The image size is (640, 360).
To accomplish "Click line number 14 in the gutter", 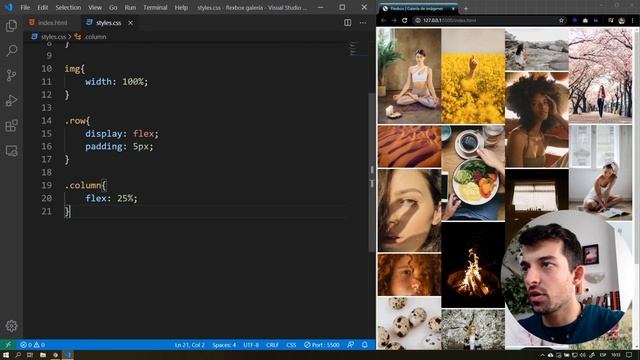I will coord(47,120).
